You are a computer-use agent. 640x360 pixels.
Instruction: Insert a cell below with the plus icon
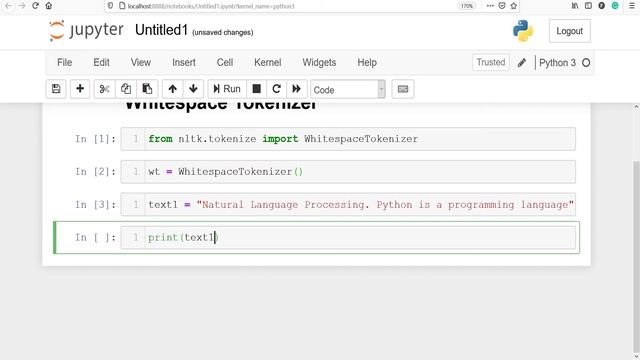tap(80, 89)
